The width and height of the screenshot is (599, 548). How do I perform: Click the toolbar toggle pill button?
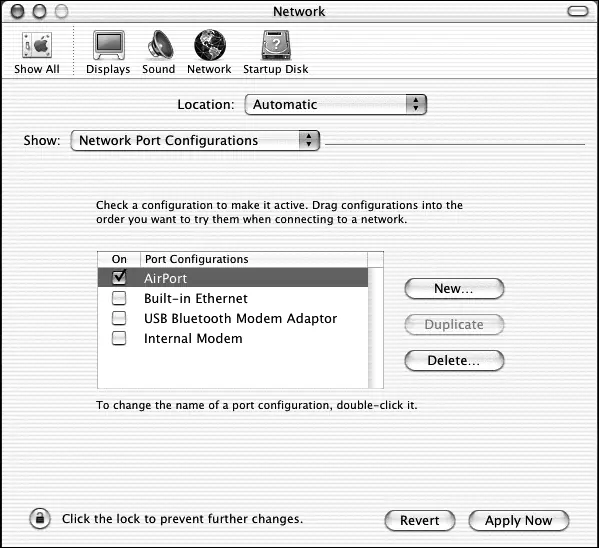578,11
